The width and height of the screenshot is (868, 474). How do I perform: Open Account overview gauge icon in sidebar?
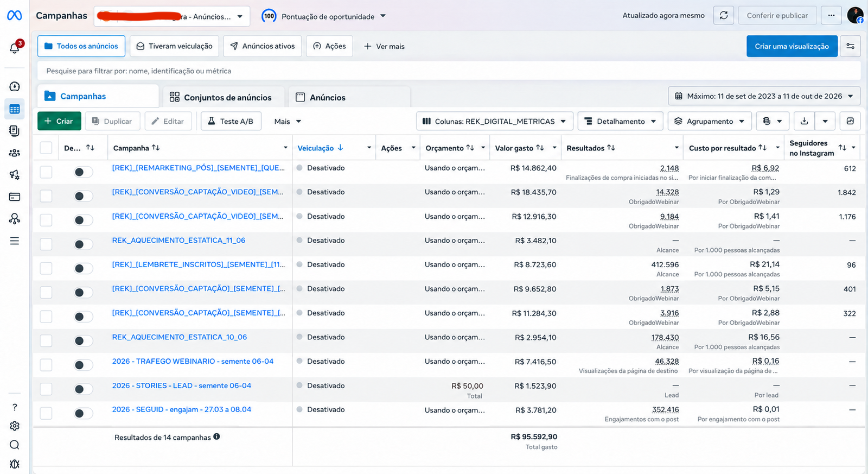(x=15, y=86)
